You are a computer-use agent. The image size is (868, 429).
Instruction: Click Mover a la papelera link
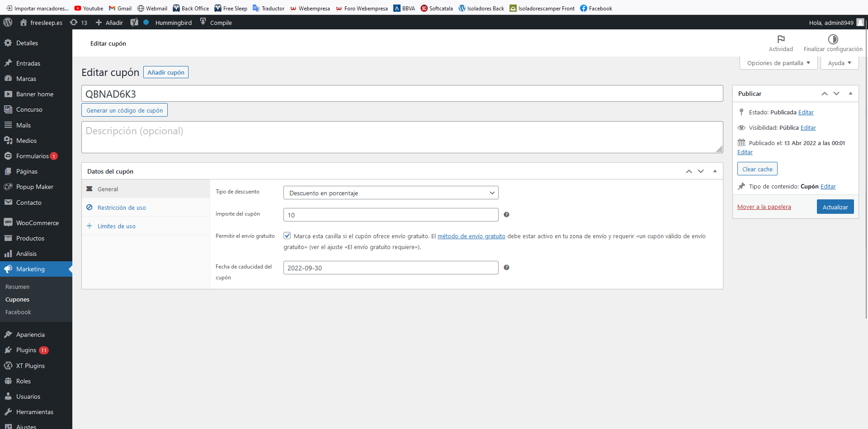point(764,207)
